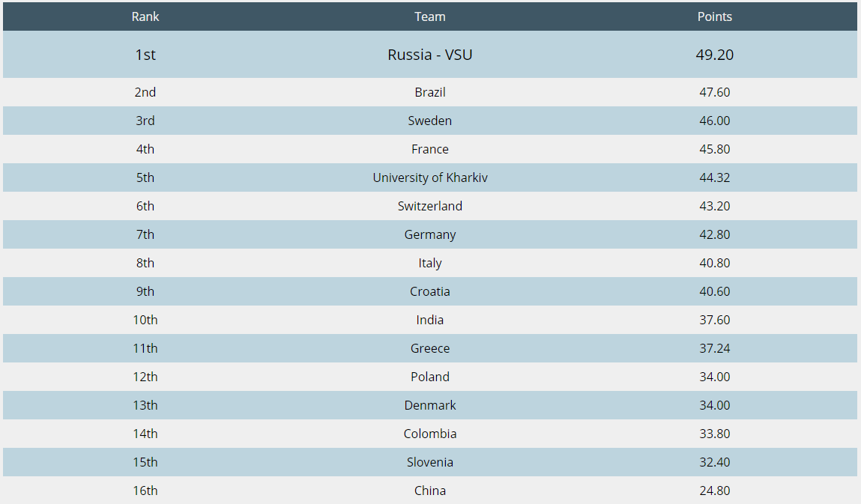The image size is (861, 504).
Task: Select Croatia in the ranking table
Action: pyautogui.click(x=430, y=291)
